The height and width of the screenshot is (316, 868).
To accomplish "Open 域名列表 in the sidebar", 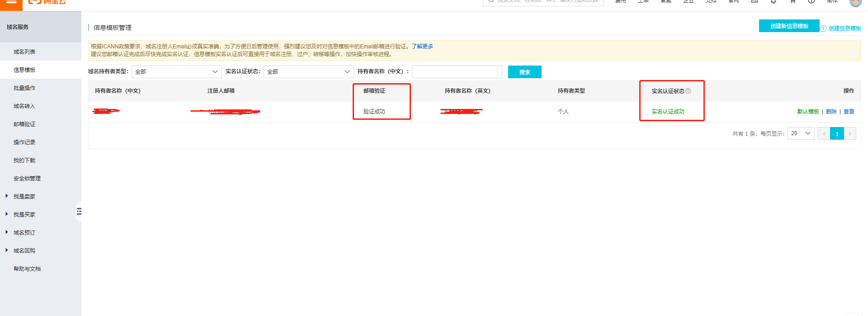I will coord(24,52).
